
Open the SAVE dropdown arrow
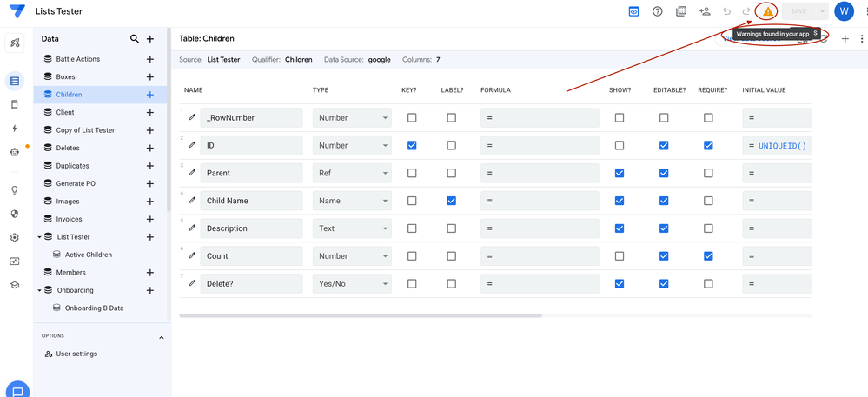[822, 11]
